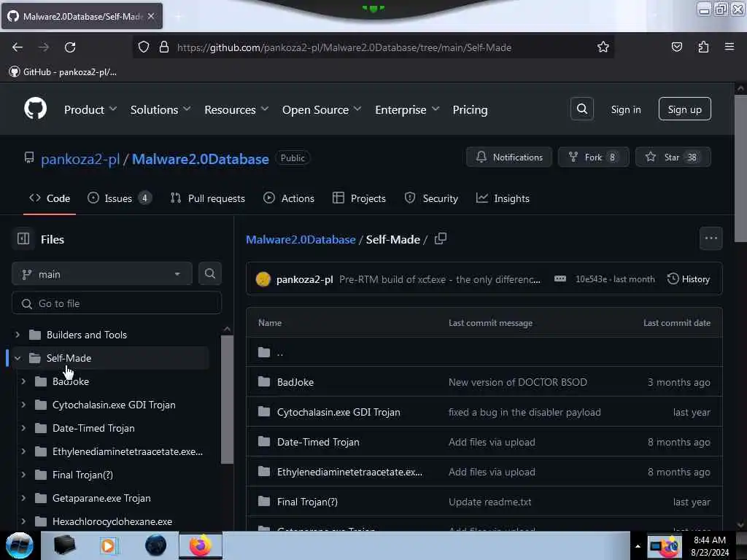Click the browser address bar URL
This screenshot has height=560, width=747.
pos(344,47)
